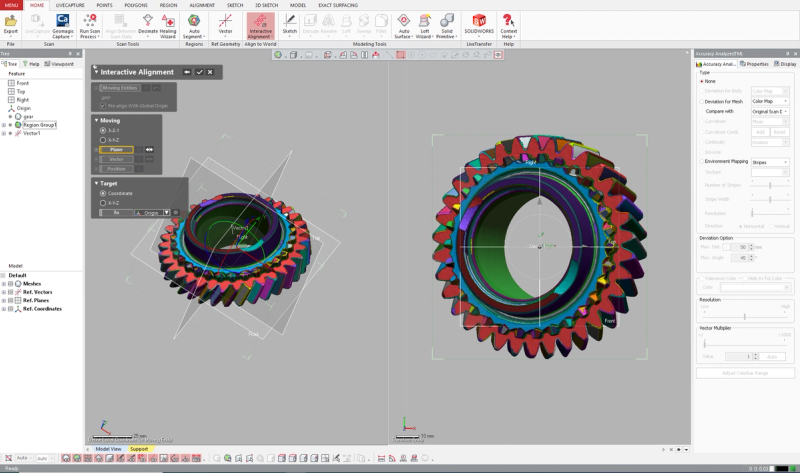800x473 pixels.
Task: Adjust the Resolution slider in Accuracy Analyzer
Action: pos(744,317)
